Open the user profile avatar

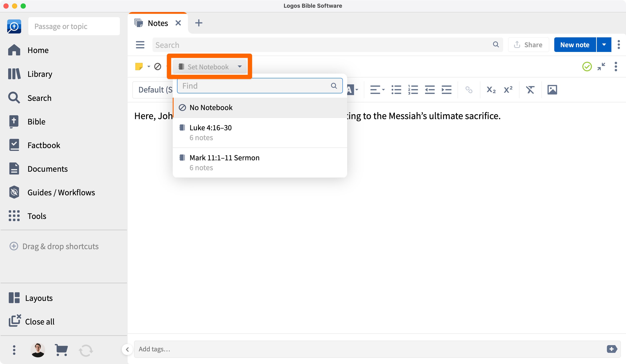[38, 350]
